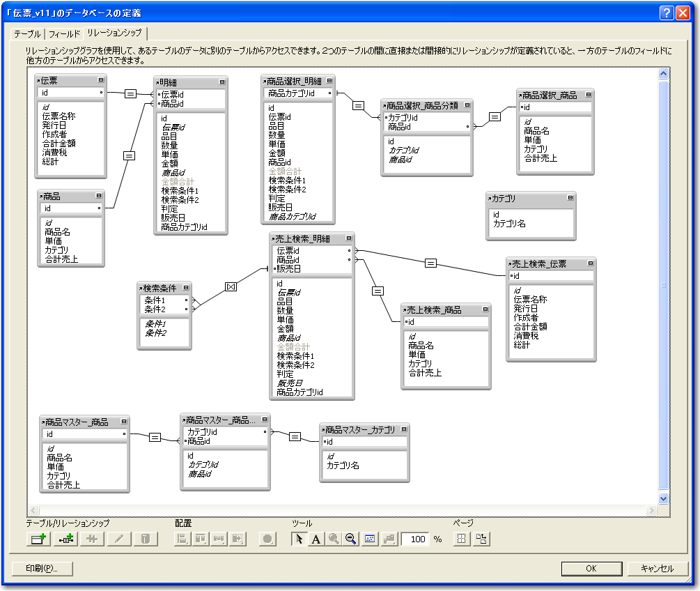
Task: Click the zoom in magnifier tool
Action: (334, 539)
